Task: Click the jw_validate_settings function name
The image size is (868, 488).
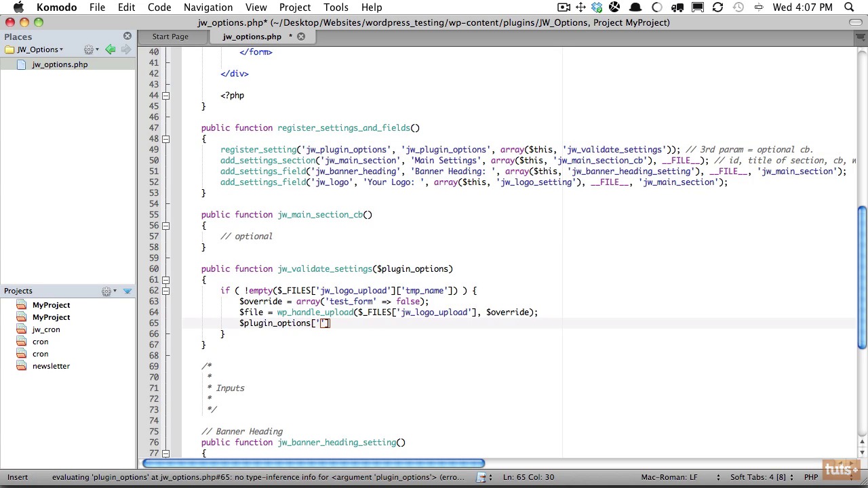Action: (324, 269)
